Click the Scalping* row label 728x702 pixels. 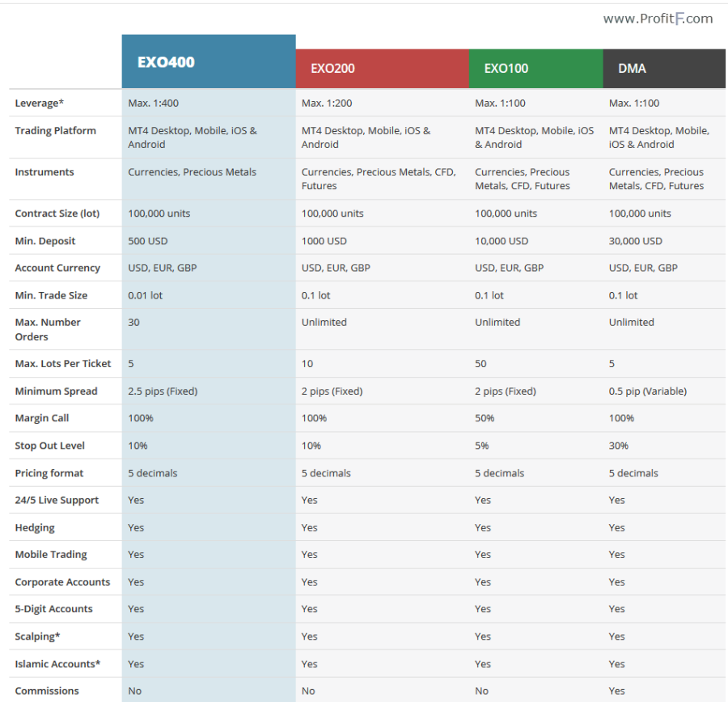click(x=37, y=636)
